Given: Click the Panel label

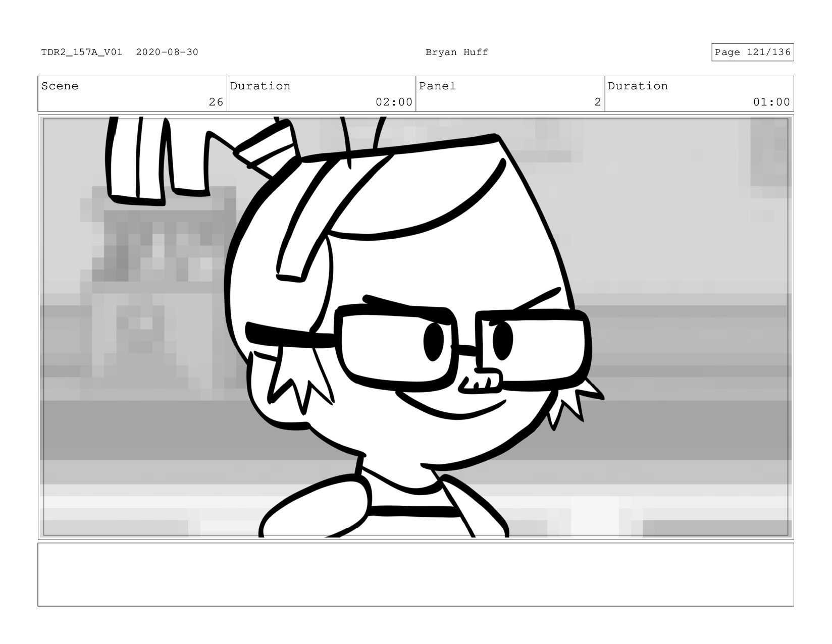Looking at the screenshot, I should click(x=437, y=86).
